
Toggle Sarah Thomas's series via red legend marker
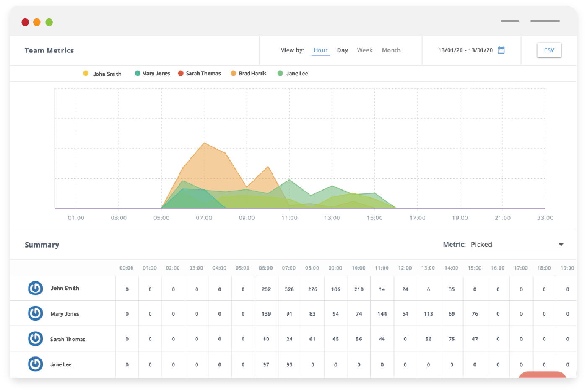tap(180, 73)
